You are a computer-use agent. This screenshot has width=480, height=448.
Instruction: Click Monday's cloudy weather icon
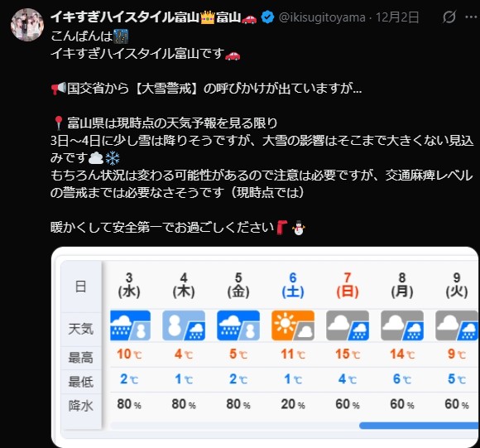point(402,325)
